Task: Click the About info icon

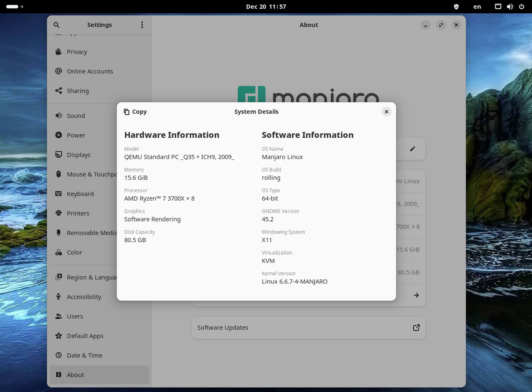Action: tap(59, 375)
